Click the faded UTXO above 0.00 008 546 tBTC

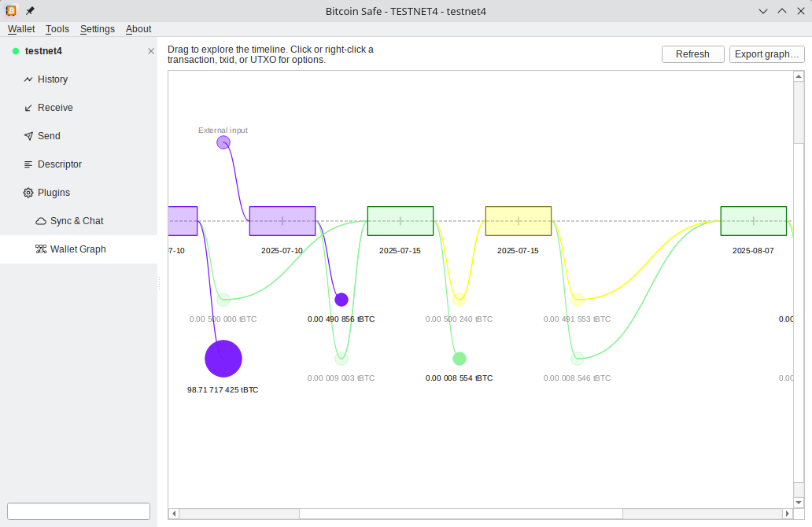(x=578, y=358)
